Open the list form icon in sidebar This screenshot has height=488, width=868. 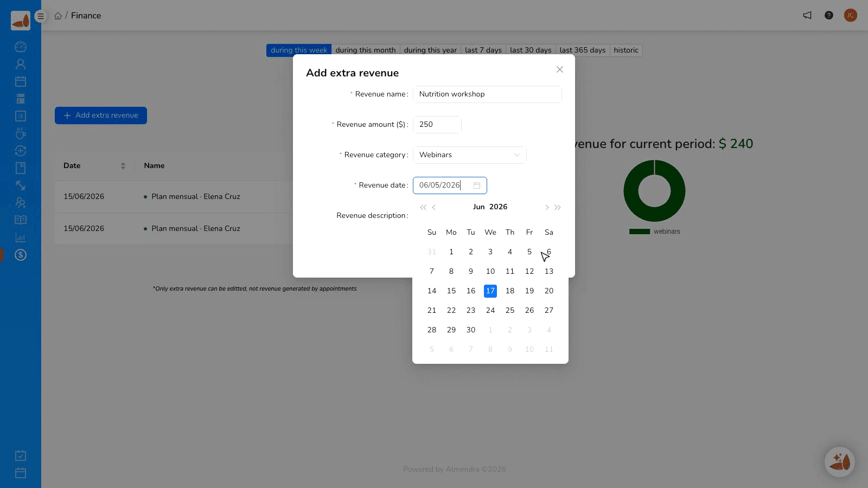coord(21,116)
